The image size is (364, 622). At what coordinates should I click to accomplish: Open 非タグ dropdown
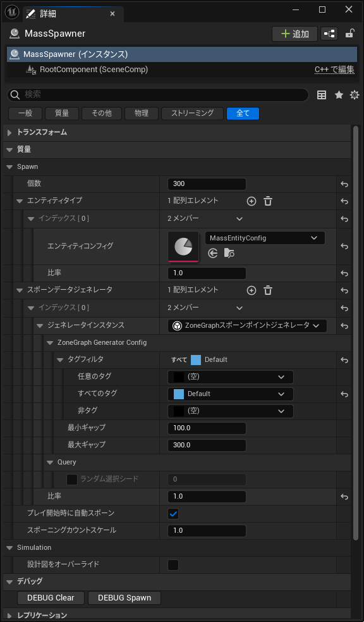[231, 411]
